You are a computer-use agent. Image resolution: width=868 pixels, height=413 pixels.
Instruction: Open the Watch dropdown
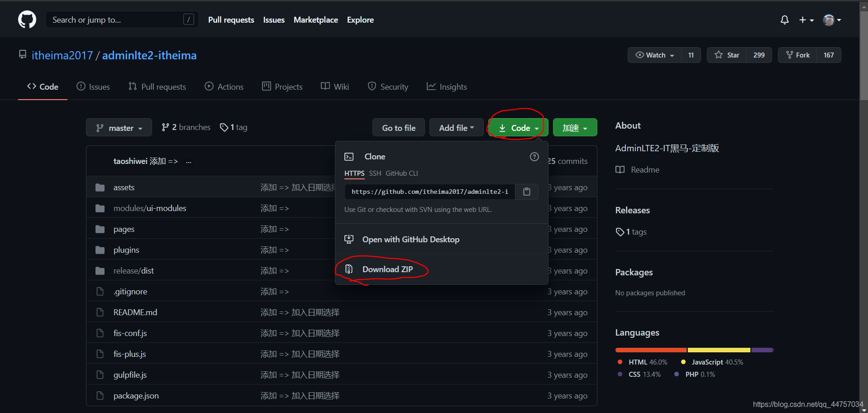[654, 55]
